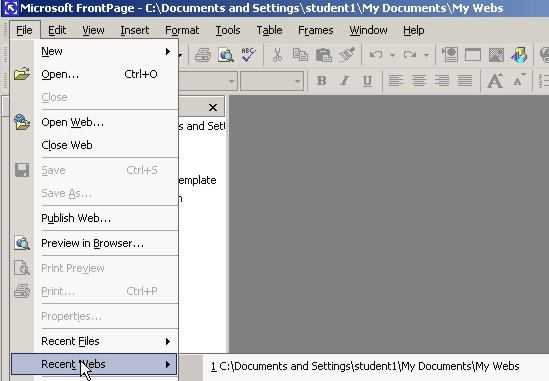The image size is (549, 381).
Task: Open the Frames menu
Action: click(315, 30)
